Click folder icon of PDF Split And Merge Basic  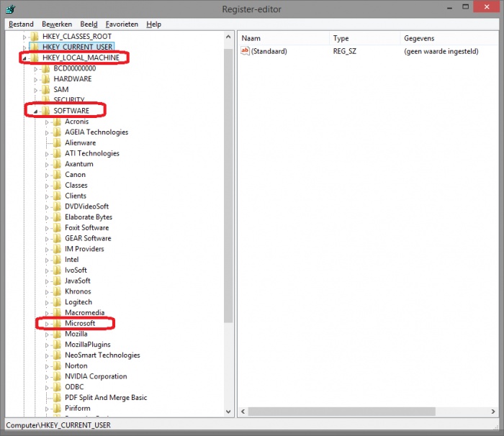point(57,397)
